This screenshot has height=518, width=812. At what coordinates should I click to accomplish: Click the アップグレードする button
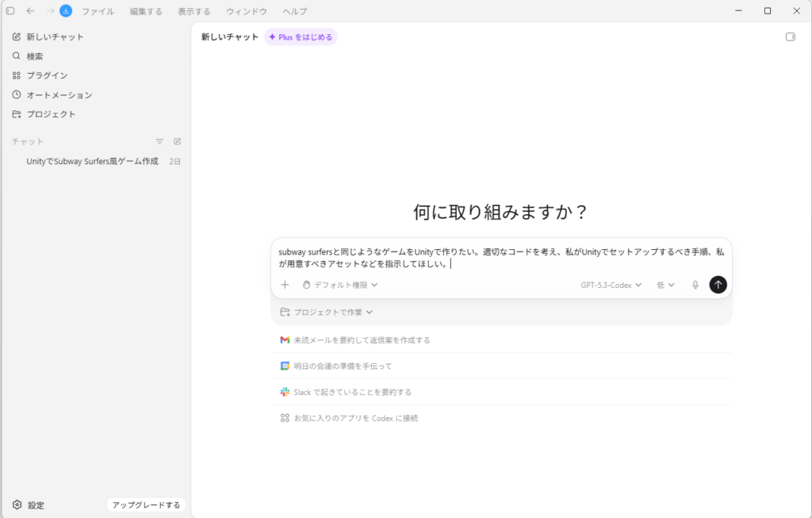[x=146, y=505]
